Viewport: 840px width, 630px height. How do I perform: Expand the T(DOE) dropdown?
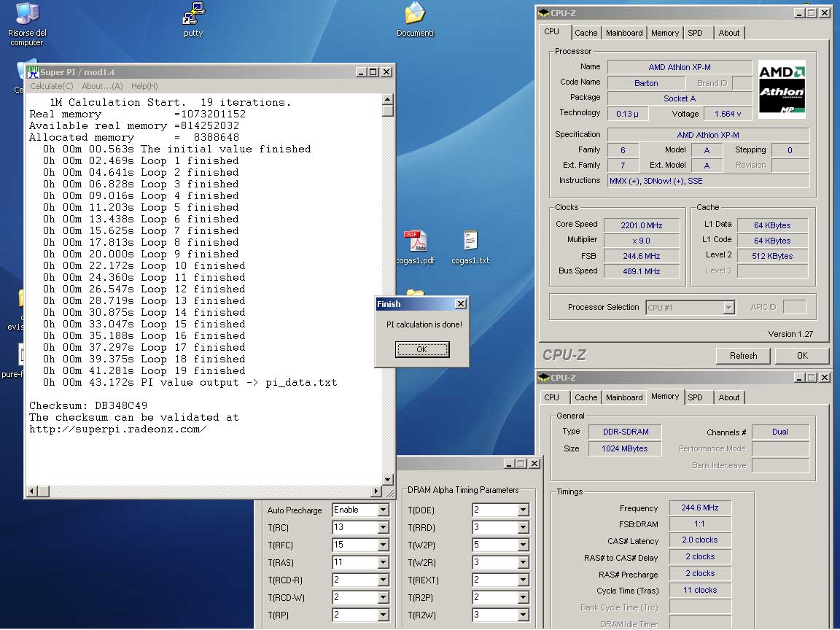[524, 510]
